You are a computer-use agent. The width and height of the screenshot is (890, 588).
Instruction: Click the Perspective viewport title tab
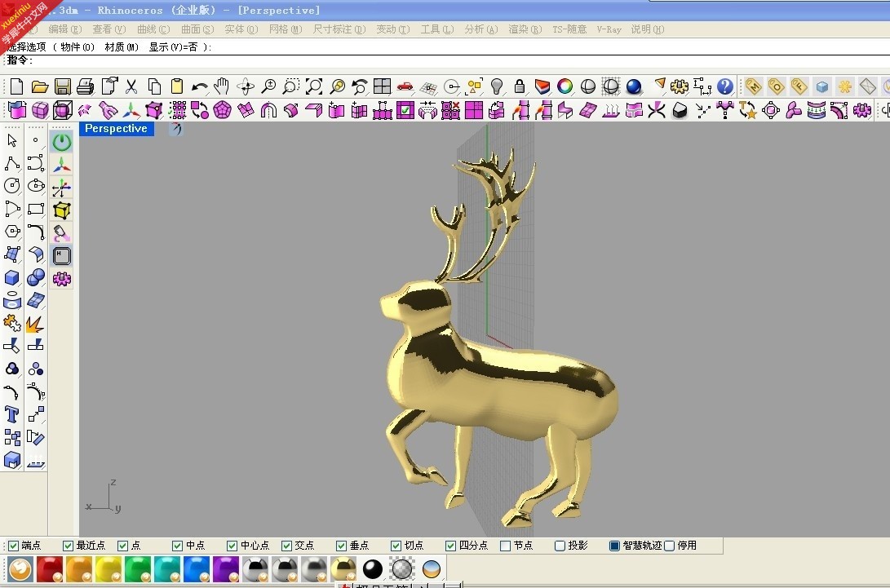point(117,129)
